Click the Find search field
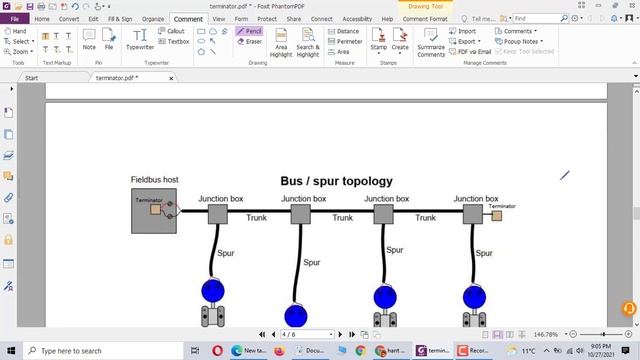 [537, 18]
